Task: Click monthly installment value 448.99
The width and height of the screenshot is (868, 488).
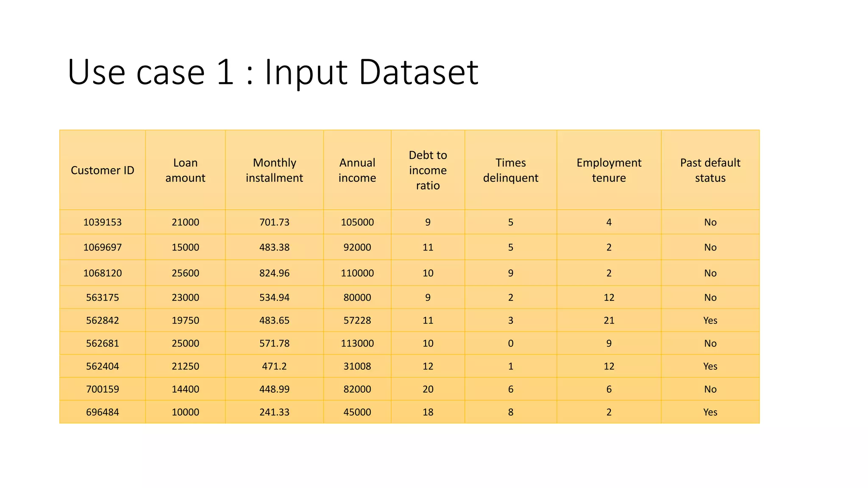Action: click(x=274, y=389)
